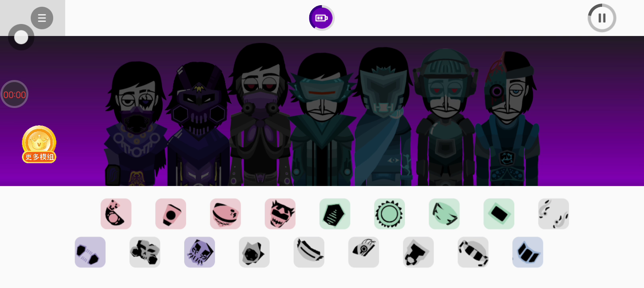
Task: Select the pink sunglasses sound icon
Action: 116,214
